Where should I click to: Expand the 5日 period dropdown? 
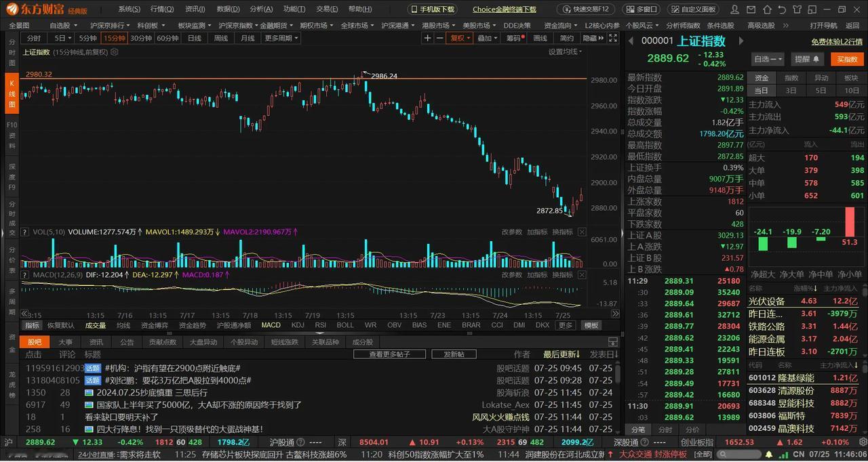[62, 38]
